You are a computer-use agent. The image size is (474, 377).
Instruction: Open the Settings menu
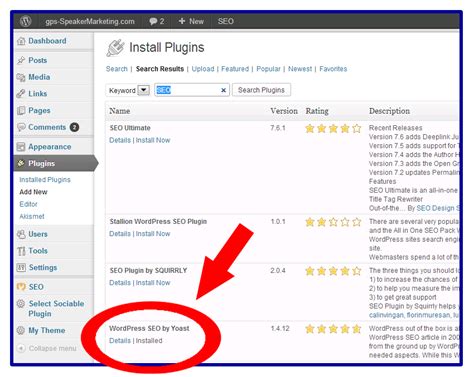click(x=43, y=267)
